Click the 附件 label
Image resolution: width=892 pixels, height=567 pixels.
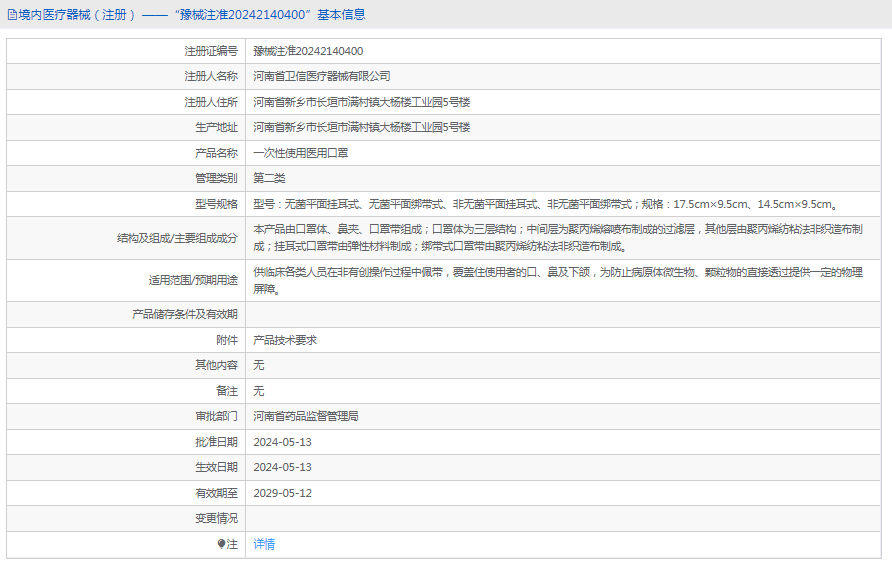pyautogui.click(x=227, y=340)
